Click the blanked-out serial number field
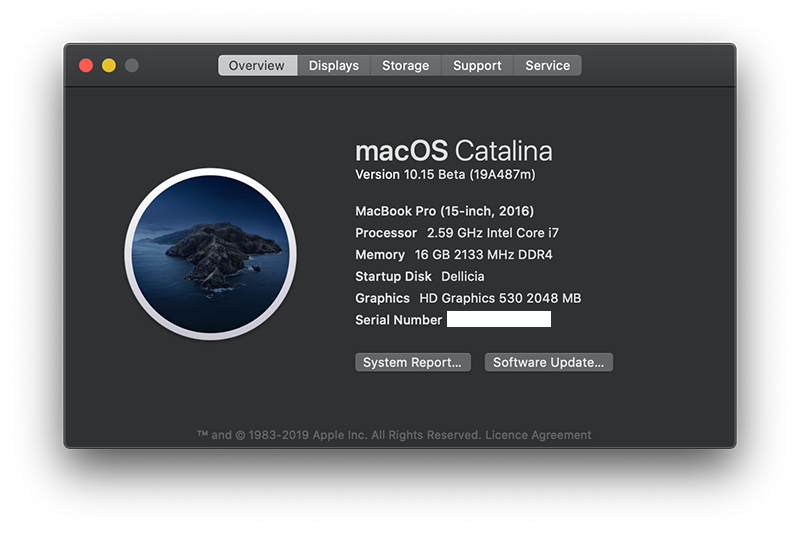Screen dimensions: 800x533 click(x=499, y=319)
